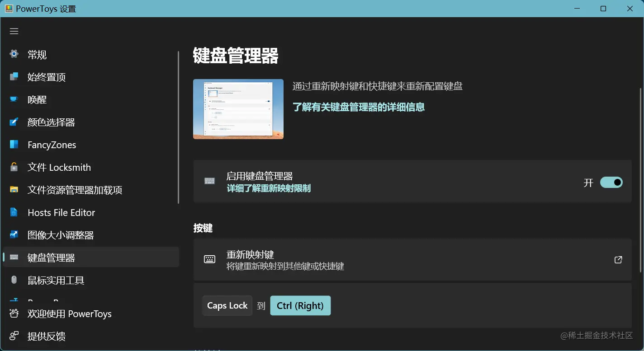Click the 图像大小调整器 icon

click(14, 235)
